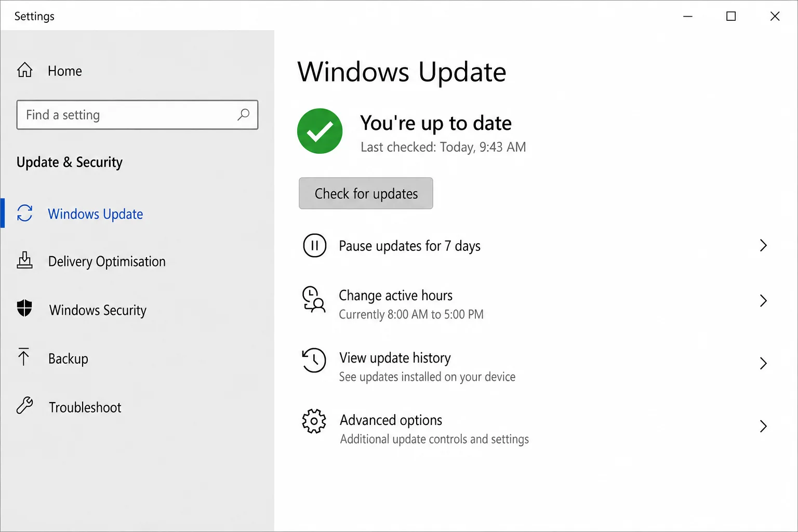798x532 pixels.
Task: Click Advanced options label
Action: tap(391, 420)
